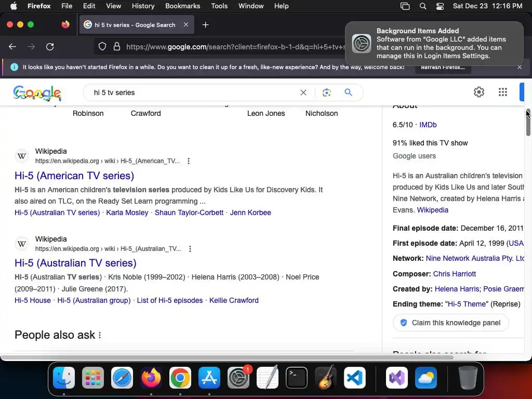Launch Safari from the Dock
This screenshot has width=532, height=399.
point(122,378)
